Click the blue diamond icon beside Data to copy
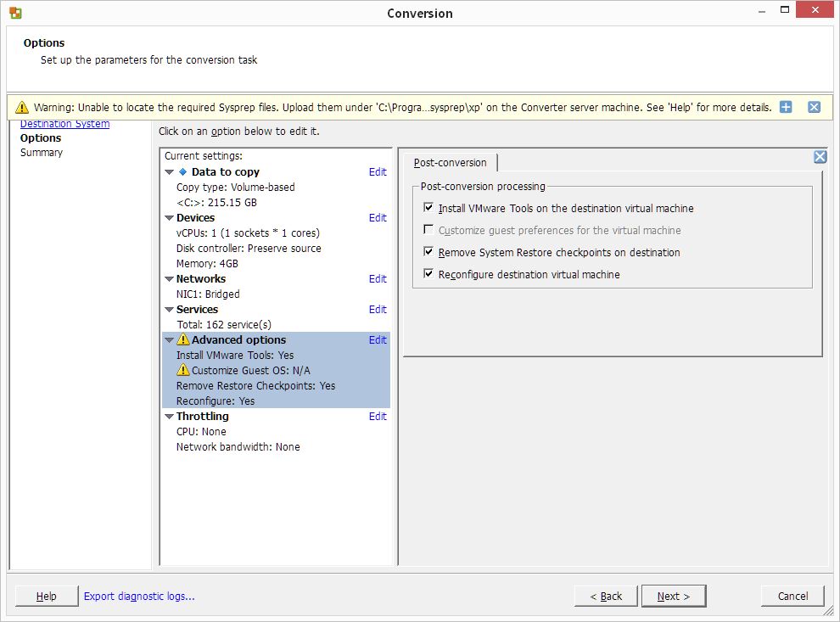Screen dimensions: 840x622 182,172
